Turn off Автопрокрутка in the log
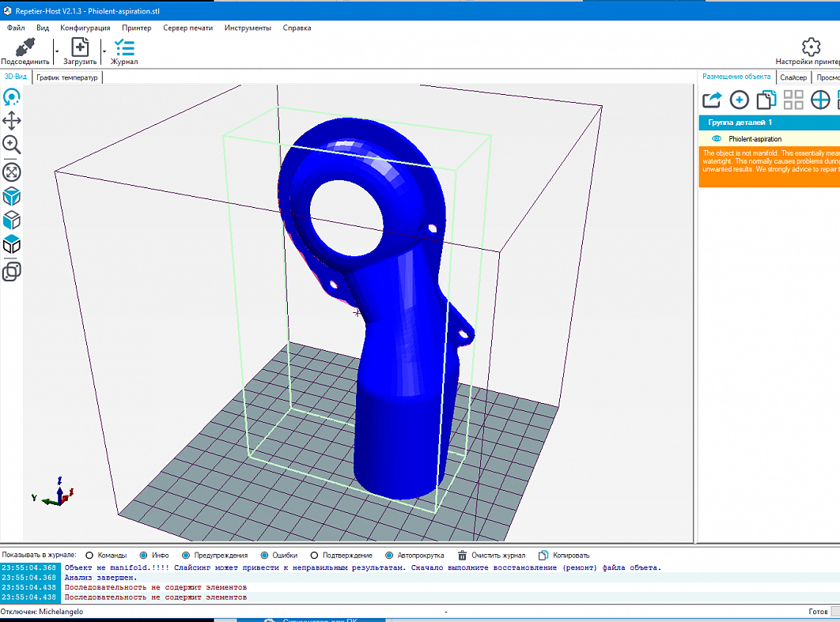 [390, 556]
